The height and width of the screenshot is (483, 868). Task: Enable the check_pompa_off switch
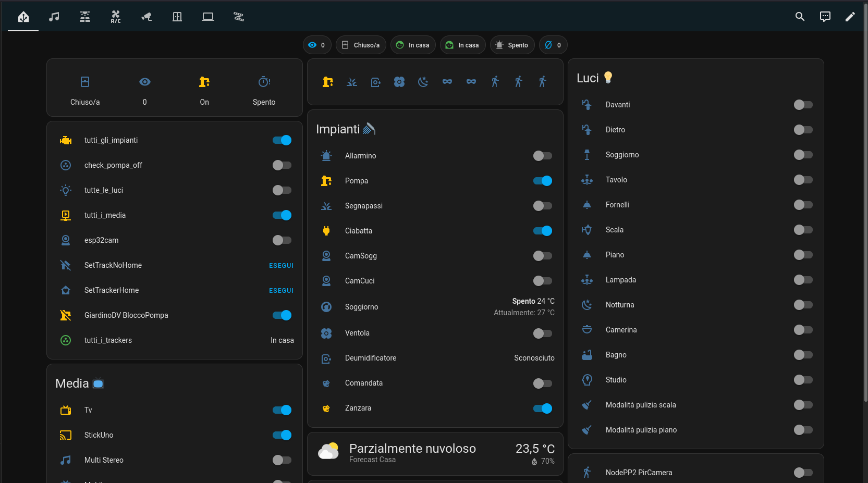282,165
